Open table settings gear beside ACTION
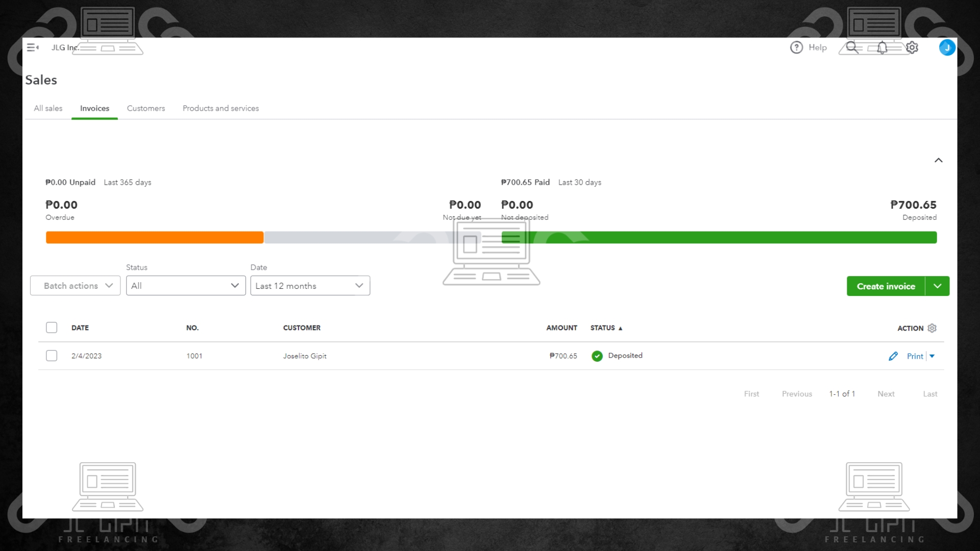Screen dimensions: 980x551 (932, 328)
